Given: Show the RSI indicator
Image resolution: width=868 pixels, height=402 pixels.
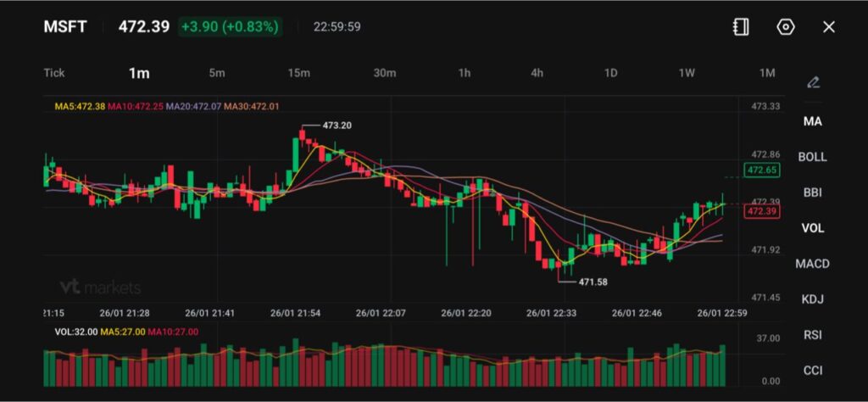Looking at the screenshot, I should [812, 335].
